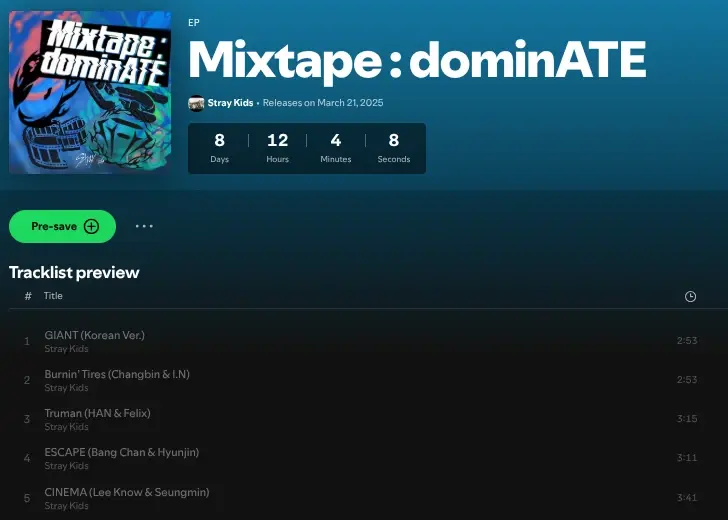Viewport: 728px width, 520px height.
Task: Open Stray Kids link under GIANT track
Action: (66, 349)
